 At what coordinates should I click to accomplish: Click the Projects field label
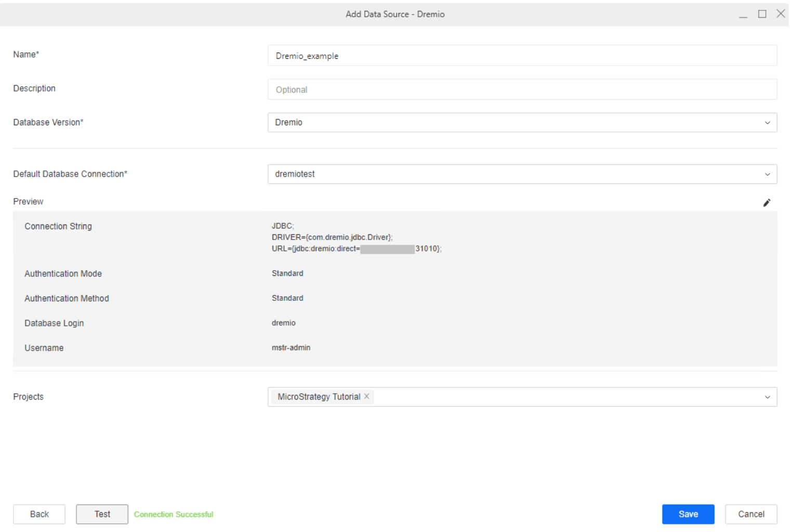pos(29,397)
